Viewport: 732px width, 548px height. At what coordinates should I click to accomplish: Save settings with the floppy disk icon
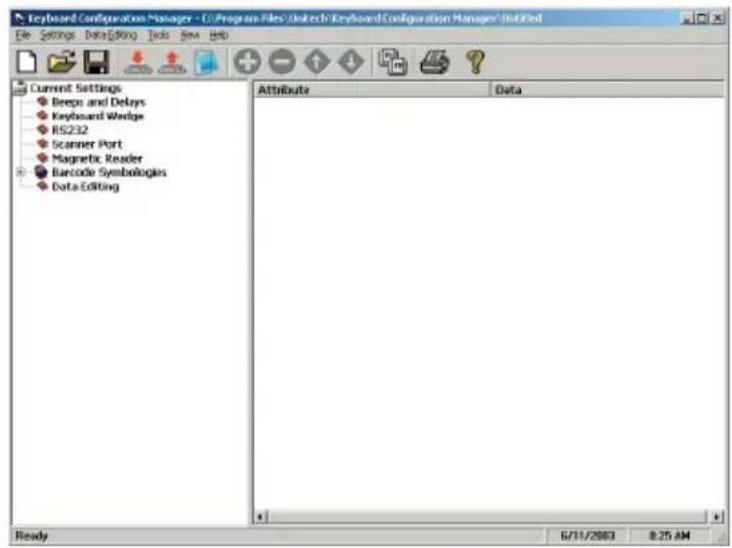click(96, 62)
